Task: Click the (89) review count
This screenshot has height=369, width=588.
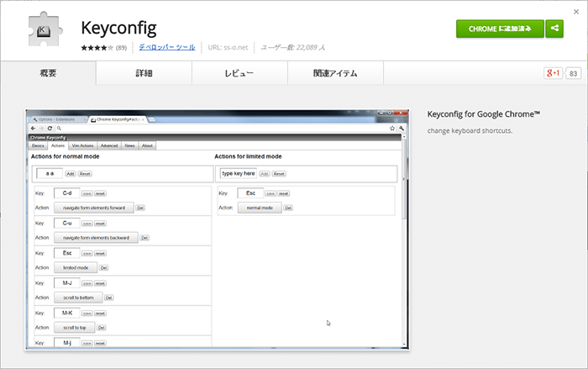Action: pyautogui.click(x=121, y=48)
